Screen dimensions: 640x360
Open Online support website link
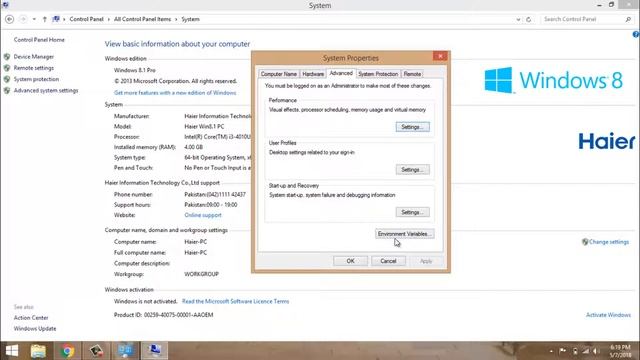click(x=203, y=215)
